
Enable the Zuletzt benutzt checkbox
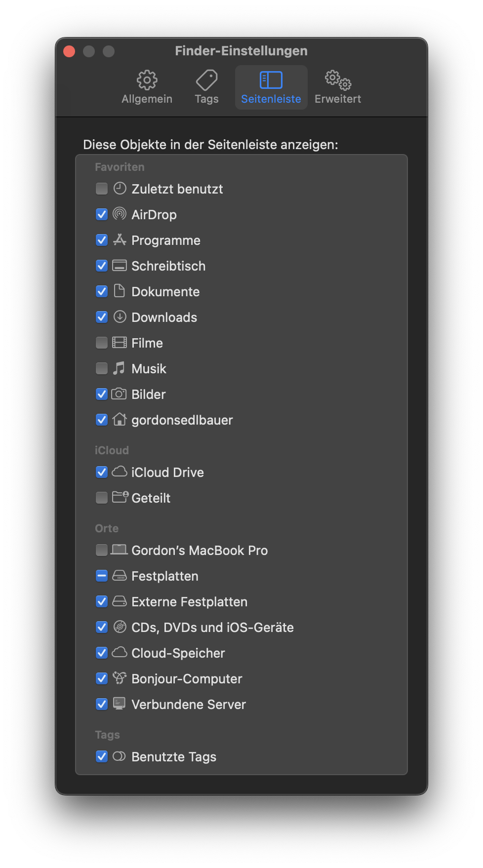pos(102,189)
